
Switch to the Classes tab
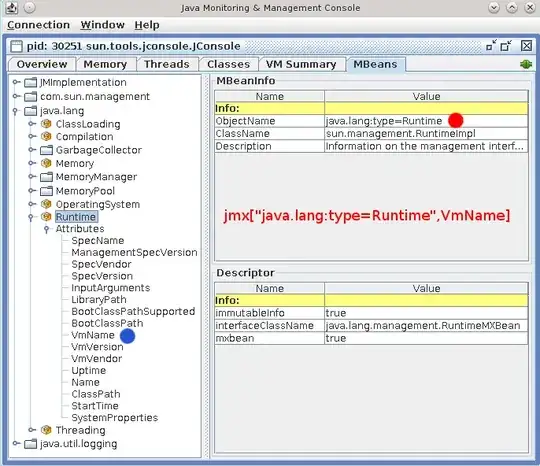[228, 64]
